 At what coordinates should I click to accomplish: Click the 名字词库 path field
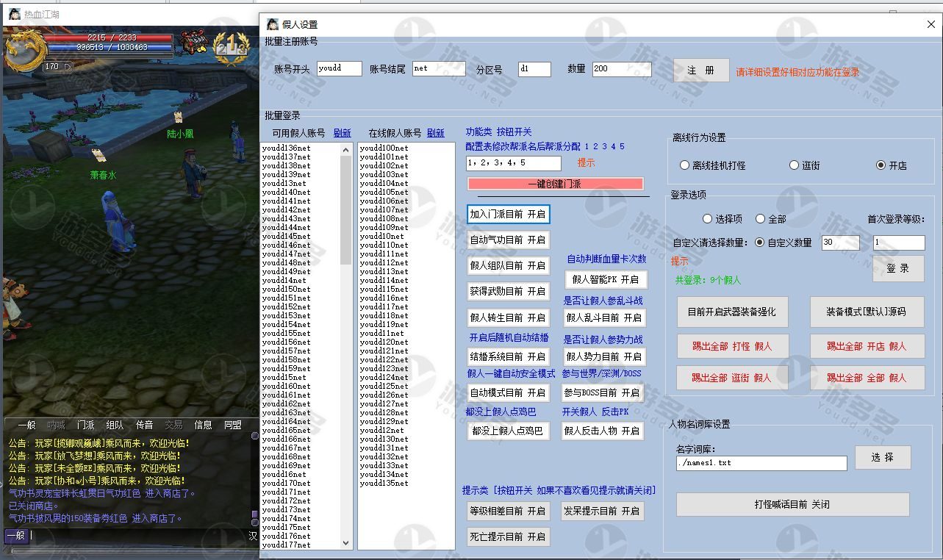tap(761, 463)
